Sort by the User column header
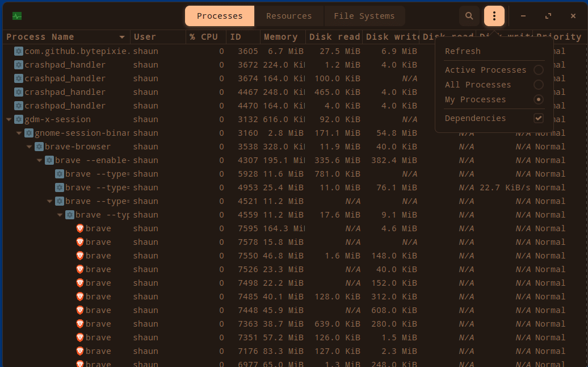The width and height of the screenshot is (588, 367). [x=158, y=37]
